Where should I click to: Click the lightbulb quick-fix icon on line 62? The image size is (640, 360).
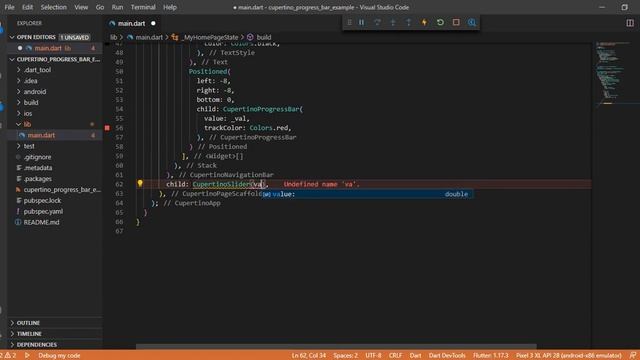(140, 184)
